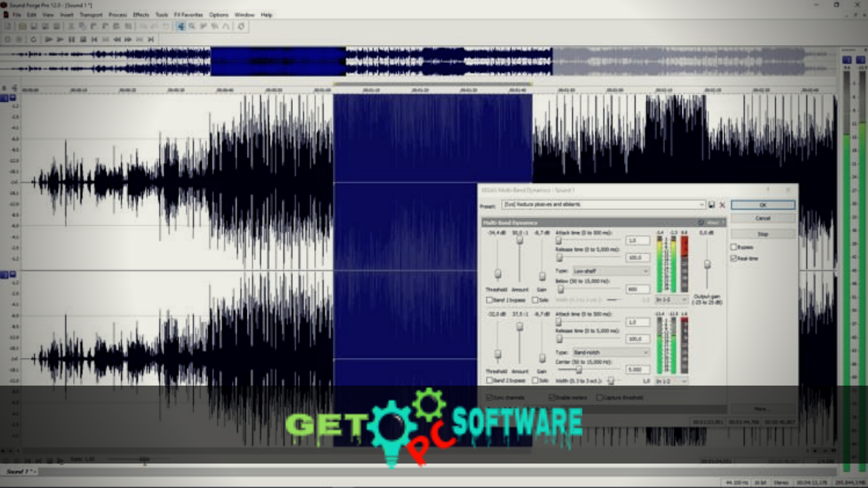Click the Band 1 Attack time field

pyautogui.click(x=637, y=240)
